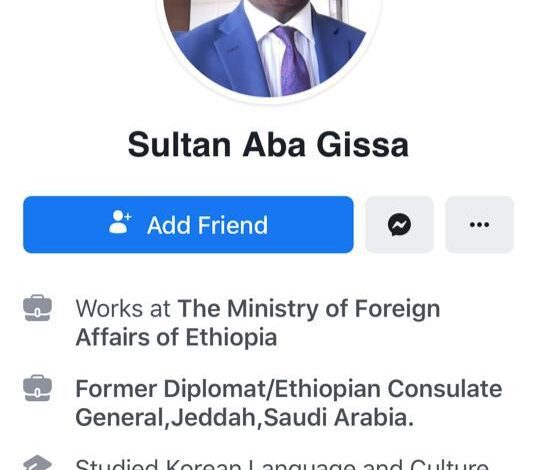Tap the Add Friend text label
This screenshot has width=537, height=470.
tap(208, 225)
